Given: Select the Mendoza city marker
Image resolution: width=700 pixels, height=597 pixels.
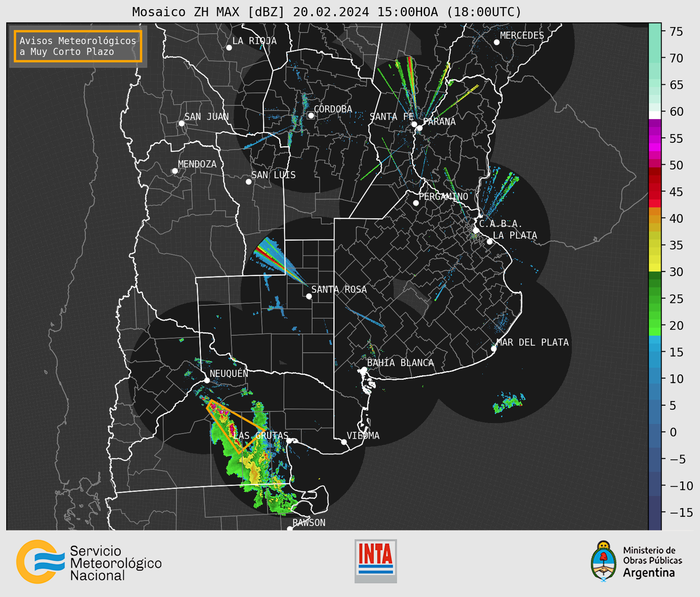Looking at the screenshot, I should (x=175, y=171).
